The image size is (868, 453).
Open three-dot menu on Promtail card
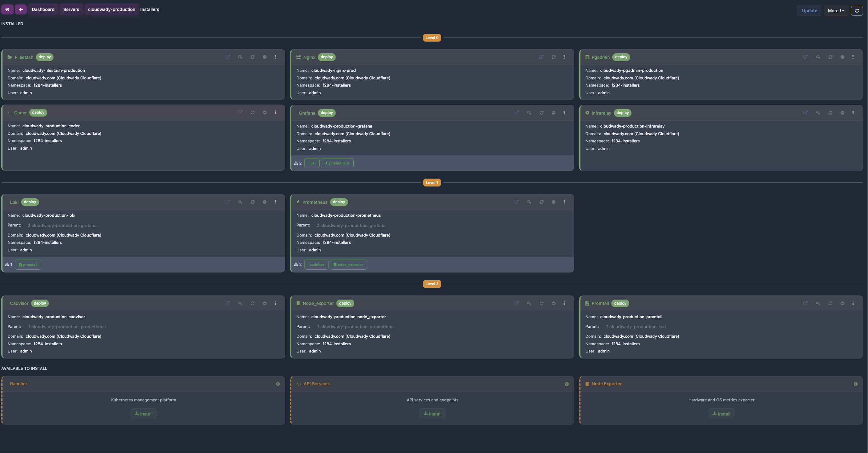[853, 303]
